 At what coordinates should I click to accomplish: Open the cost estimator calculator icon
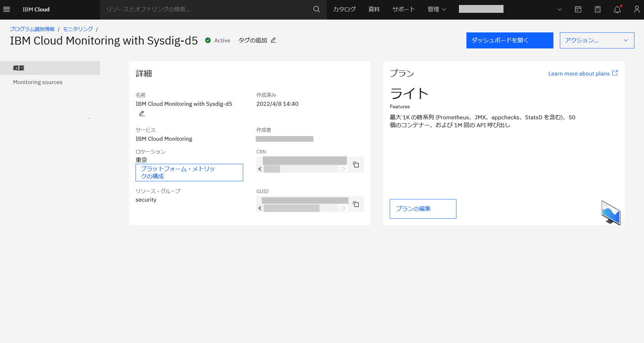pyautogui.click(x=598, y=10)
